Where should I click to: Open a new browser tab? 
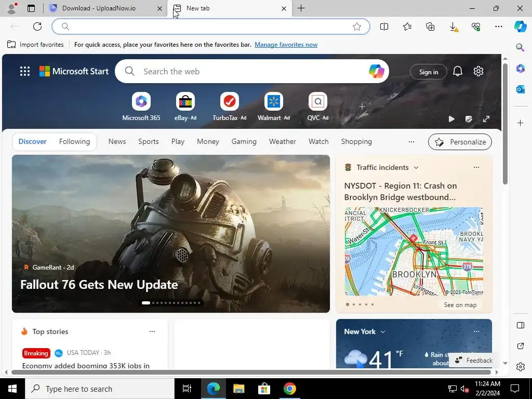click(301, 8)
